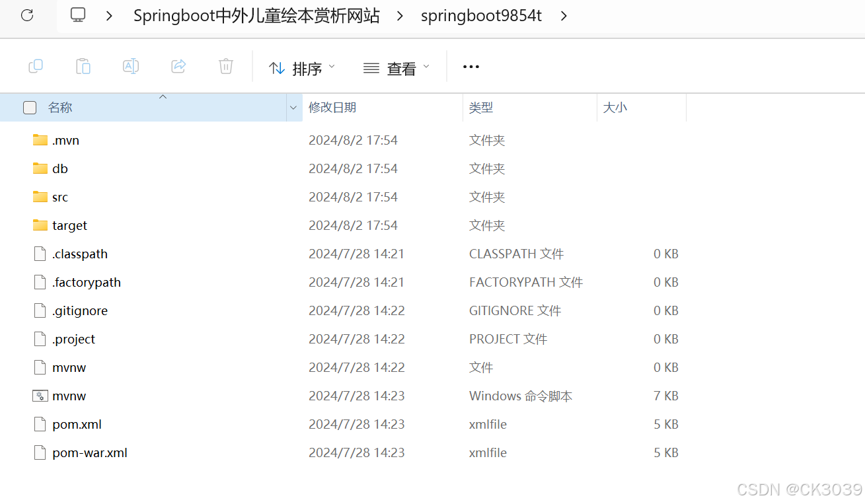Select the 修改日期 column header
Image resolution: width=865 pixels, height=504 pixels.
332,107
